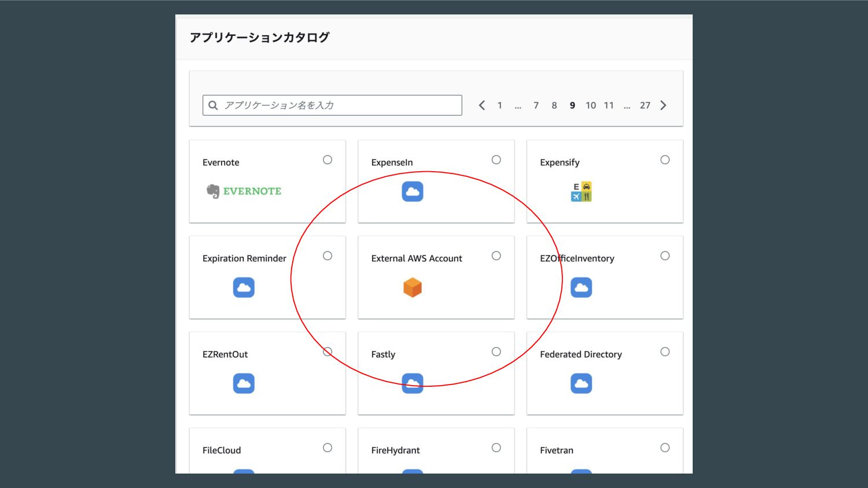Click the Federated Directory card title

[581, 354]
